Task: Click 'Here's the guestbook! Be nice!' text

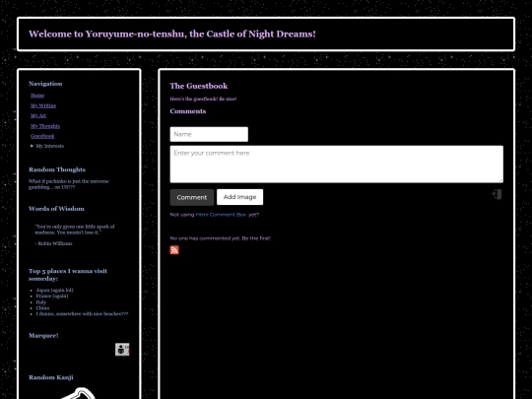Action: click(203, 100)
